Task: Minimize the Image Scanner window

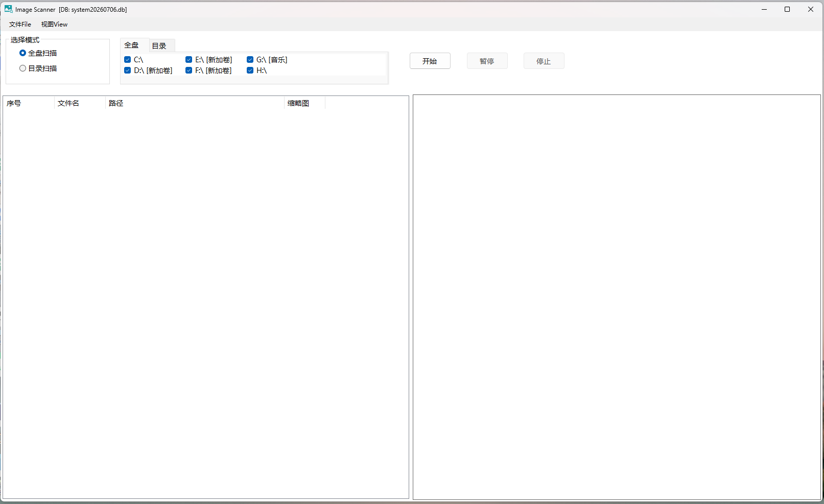Action: tap(764, 9)
